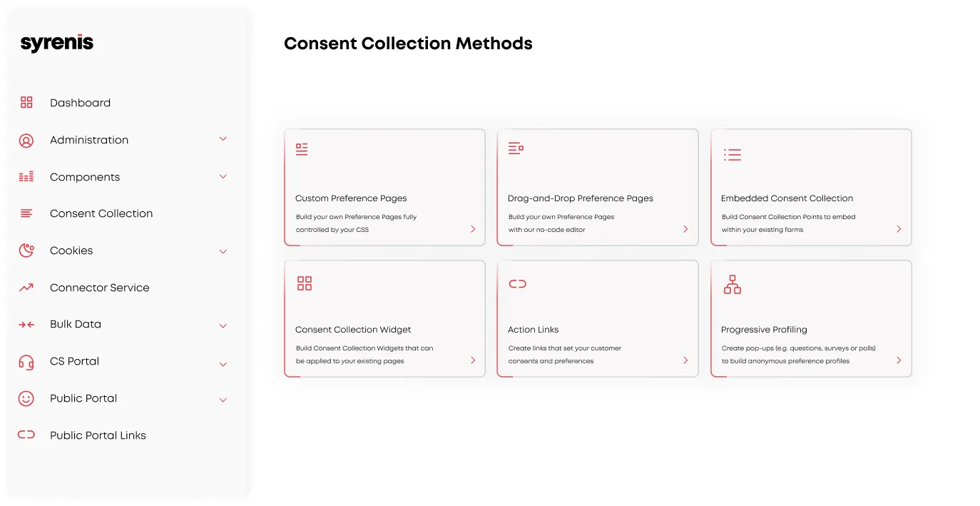Screen dimensions: 980x506
Task: Click the Dashboard grid icon
Action: [x=26, y=103]
